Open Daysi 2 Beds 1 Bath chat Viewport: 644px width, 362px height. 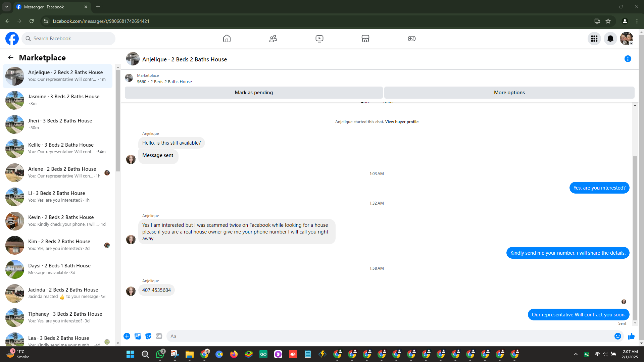click(58, 269)
